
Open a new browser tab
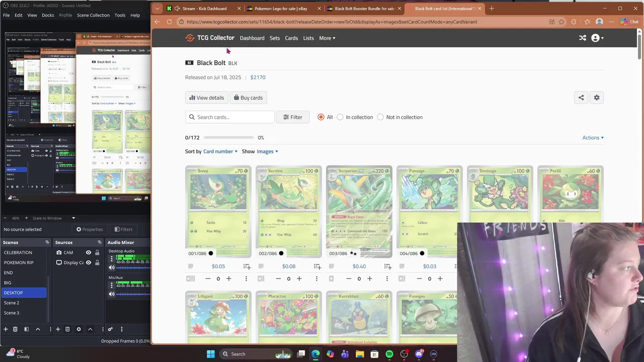[492, 9]
